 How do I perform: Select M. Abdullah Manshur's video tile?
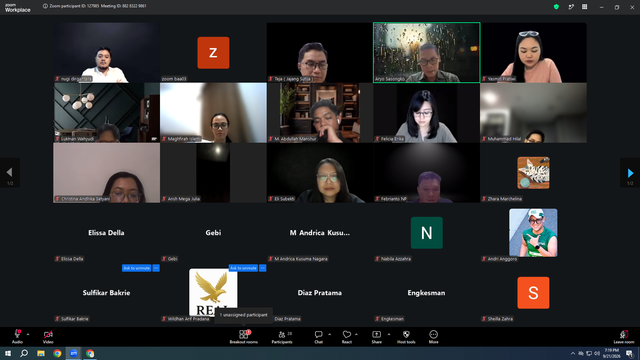(320, 113)
